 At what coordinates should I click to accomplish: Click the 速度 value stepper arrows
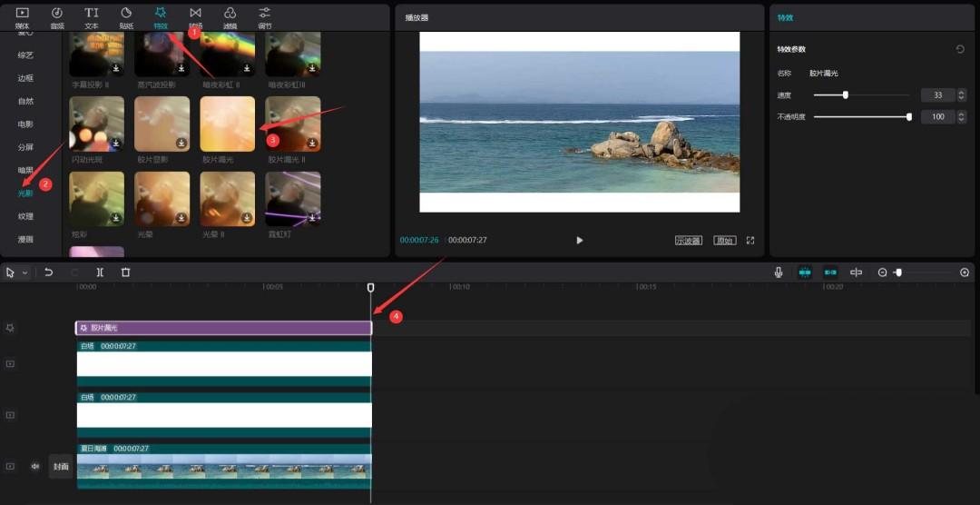click(962, 94)
